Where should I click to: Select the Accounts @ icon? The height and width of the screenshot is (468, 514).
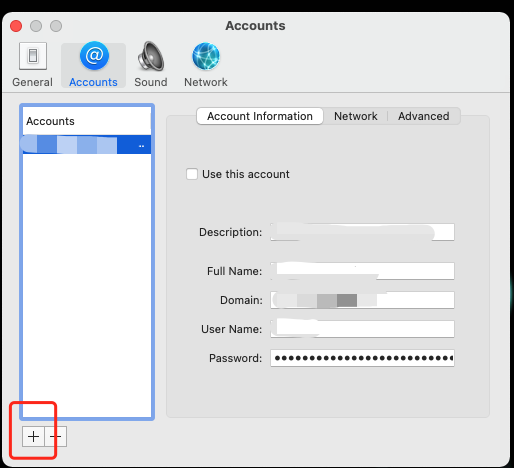(94, 56)
